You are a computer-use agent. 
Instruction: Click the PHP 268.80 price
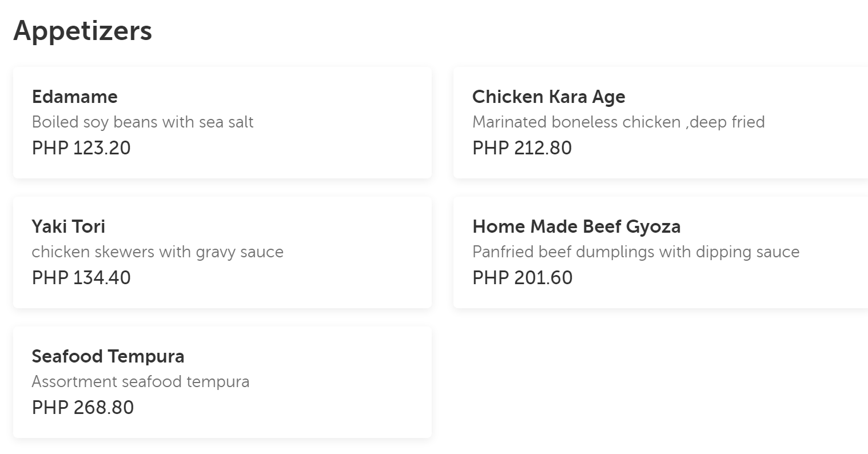83,408
